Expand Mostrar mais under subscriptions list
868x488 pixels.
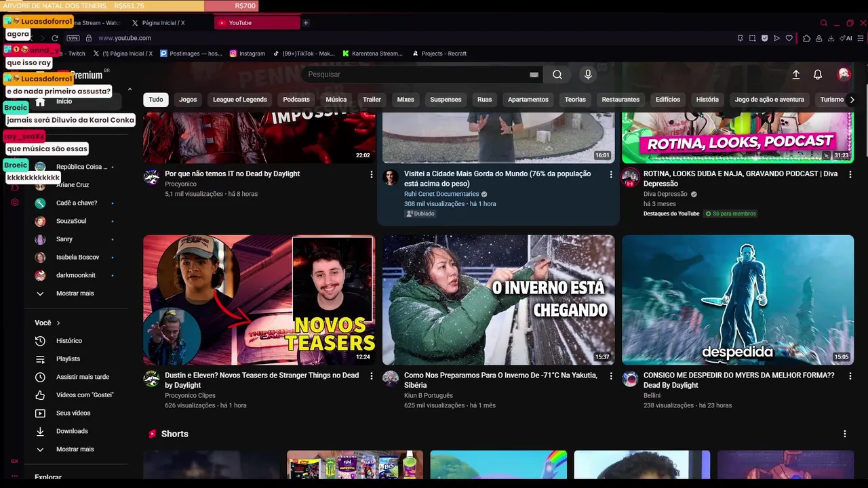click(x=76, y=293)
